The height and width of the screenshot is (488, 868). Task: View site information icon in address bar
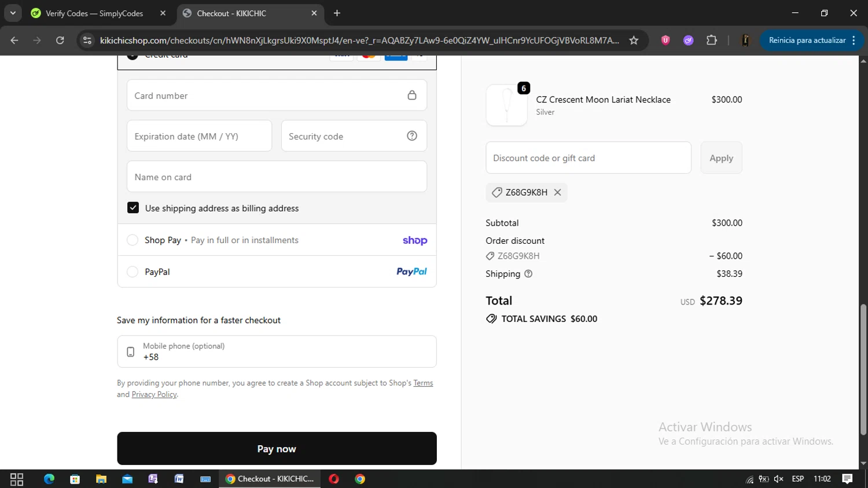point(87,40)
